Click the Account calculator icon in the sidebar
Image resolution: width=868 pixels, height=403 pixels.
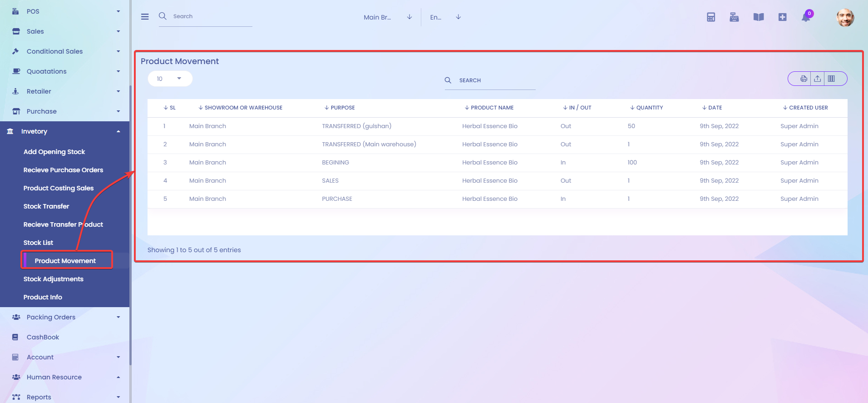tap(15, 357)
